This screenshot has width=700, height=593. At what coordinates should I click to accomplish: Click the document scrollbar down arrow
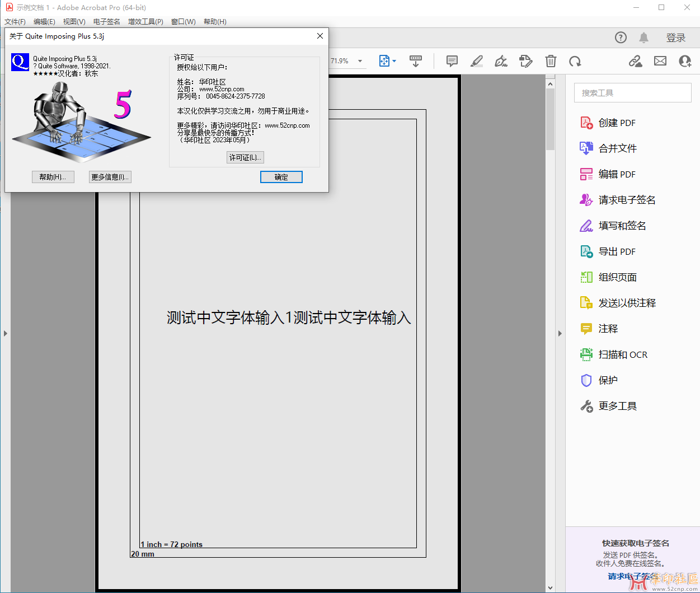(x=551, y=588)
